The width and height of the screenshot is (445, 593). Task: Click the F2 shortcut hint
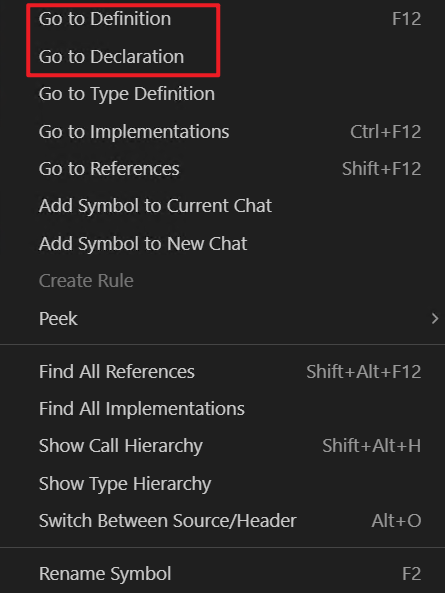click(411, 574)
